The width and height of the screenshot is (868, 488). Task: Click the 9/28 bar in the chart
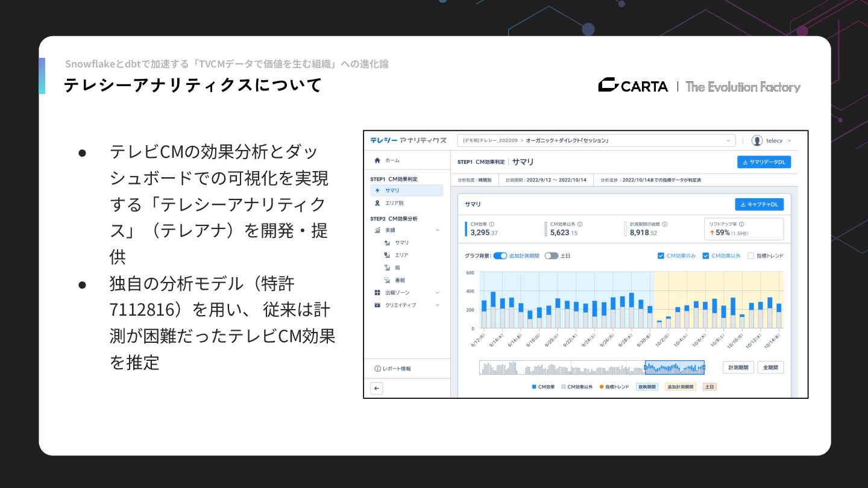coord(632,310)
